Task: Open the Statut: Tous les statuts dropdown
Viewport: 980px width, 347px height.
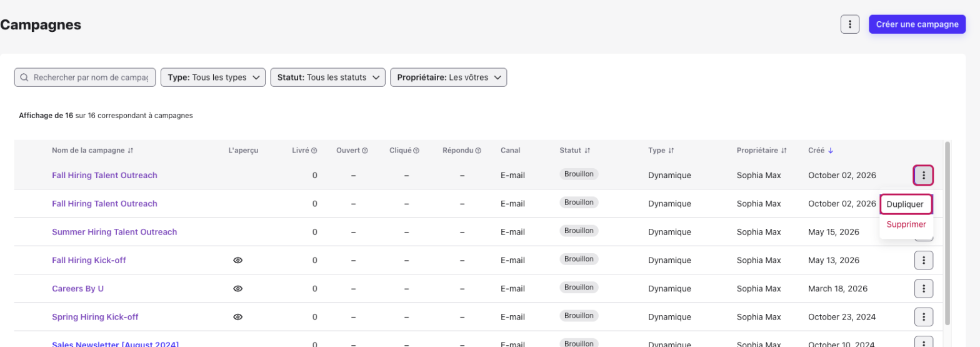Action: [x=327, y=78]
